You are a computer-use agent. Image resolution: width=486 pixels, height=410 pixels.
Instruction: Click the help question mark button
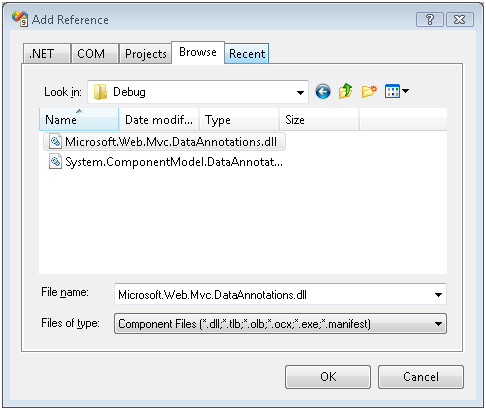click(430, 20)
